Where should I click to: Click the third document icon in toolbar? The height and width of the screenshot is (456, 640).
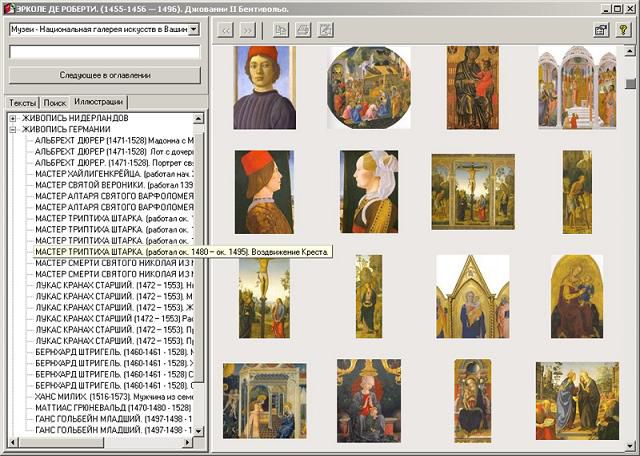(326, 30)
